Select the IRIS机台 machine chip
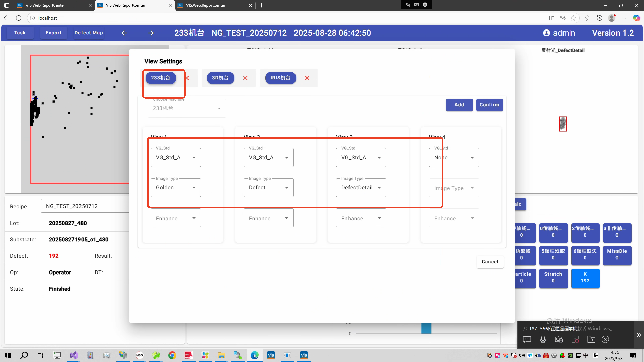 (x=280, y=78)
